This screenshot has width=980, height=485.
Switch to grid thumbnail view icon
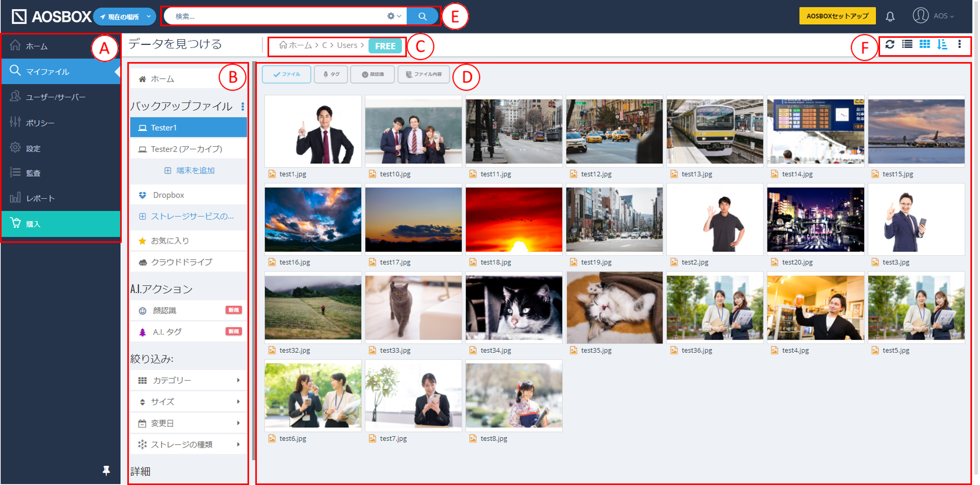pyautogui.click(x=924, y=44)
